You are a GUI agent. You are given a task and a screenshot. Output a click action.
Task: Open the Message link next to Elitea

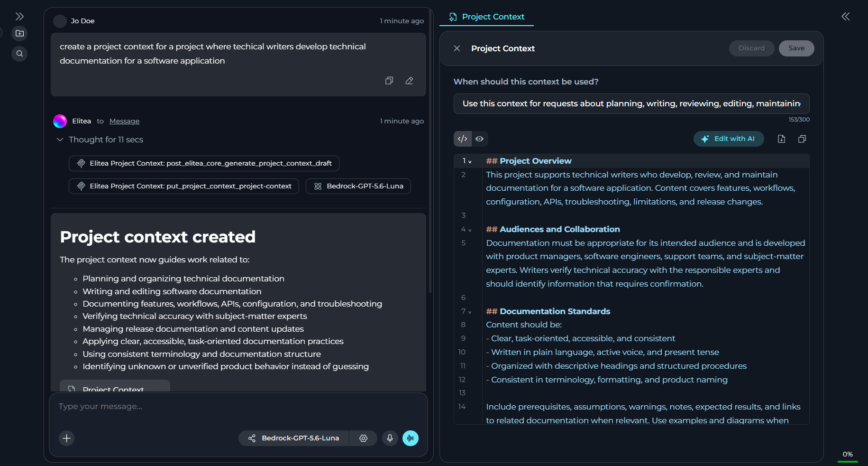124,121
